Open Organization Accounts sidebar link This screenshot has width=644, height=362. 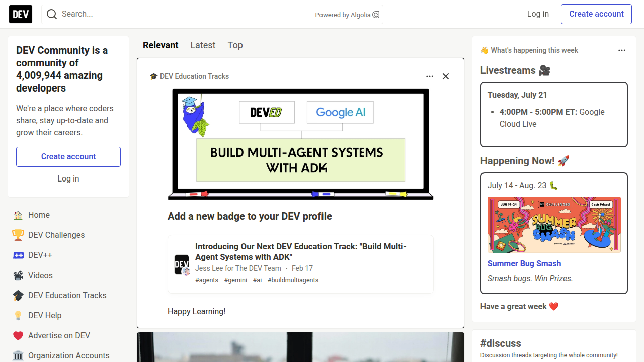point(68,356)
